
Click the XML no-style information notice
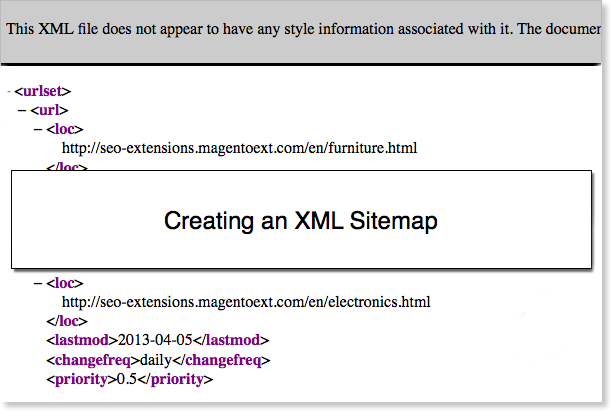(x=303, y=29)
